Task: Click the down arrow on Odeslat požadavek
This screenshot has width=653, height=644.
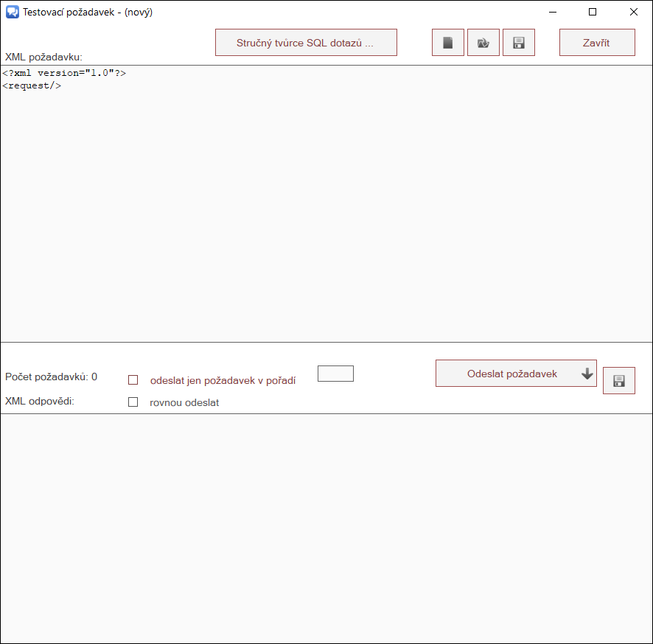Action: (x=587, y=374)
